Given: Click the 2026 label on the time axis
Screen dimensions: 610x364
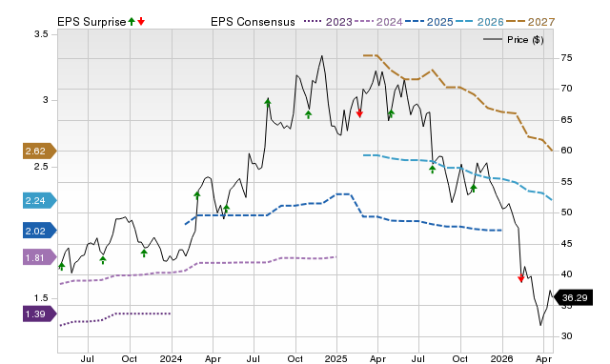Looking at the screenshot, I should (x=502, y=358).
